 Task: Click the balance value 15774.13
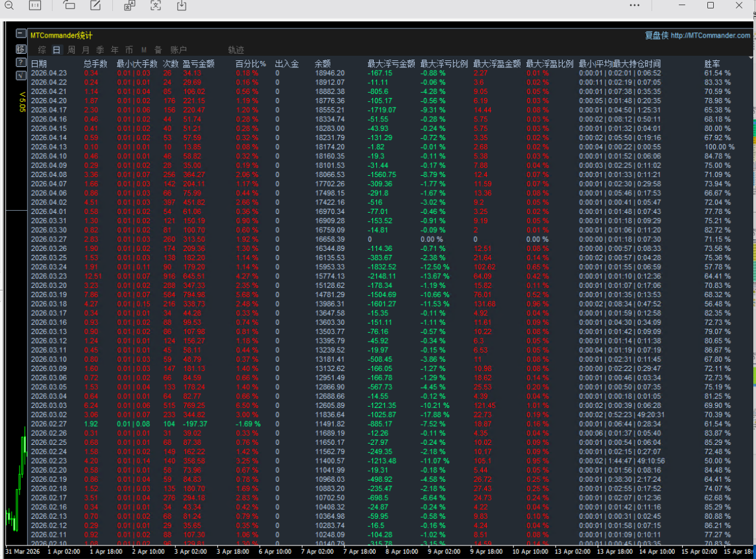coord(330,276)
